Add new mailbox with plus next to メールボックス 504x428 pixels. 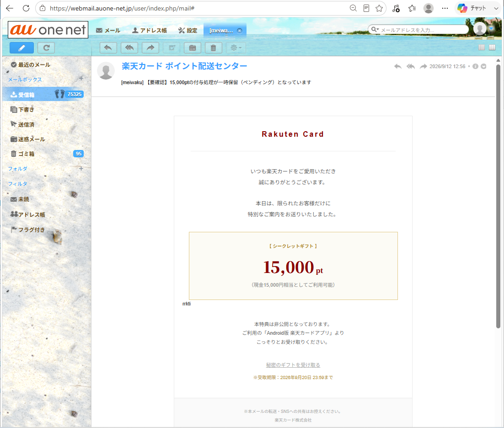click(81, 78)
